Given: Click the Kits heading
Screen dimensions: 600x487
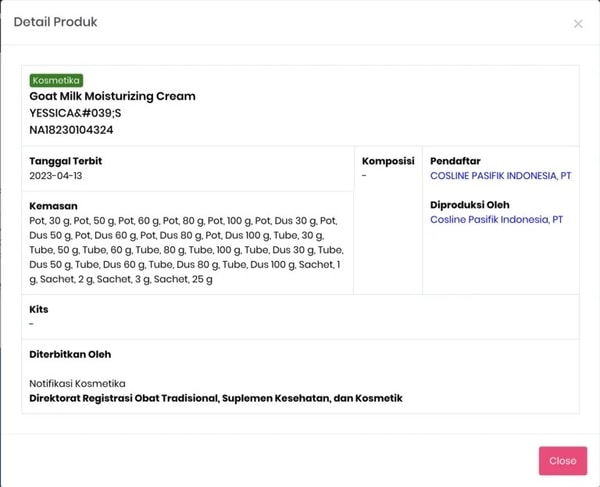Looking at the screenshot, I should (39, 309).
